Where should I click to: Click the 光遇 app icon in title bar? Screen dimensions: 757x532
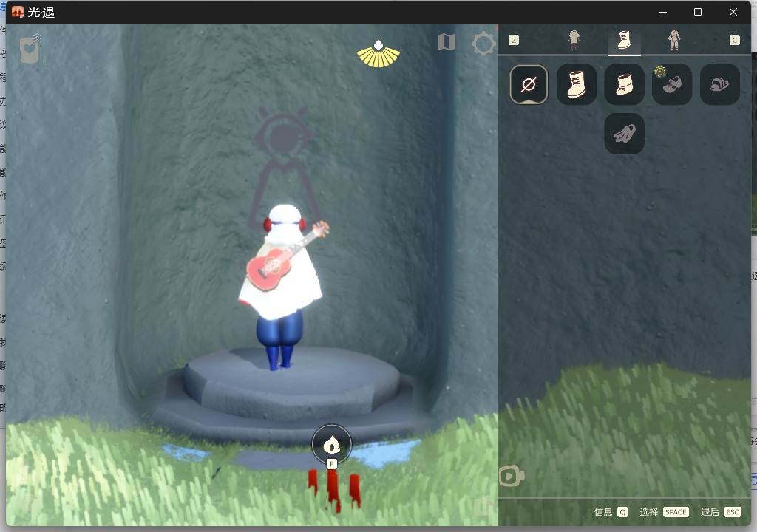coord(18,12)
